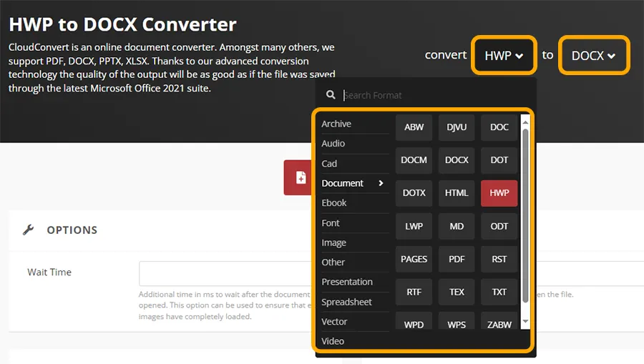This screenshot has height=364, width=644.
Task: Choose the PDF format
Action: click(x=457, y=260)
